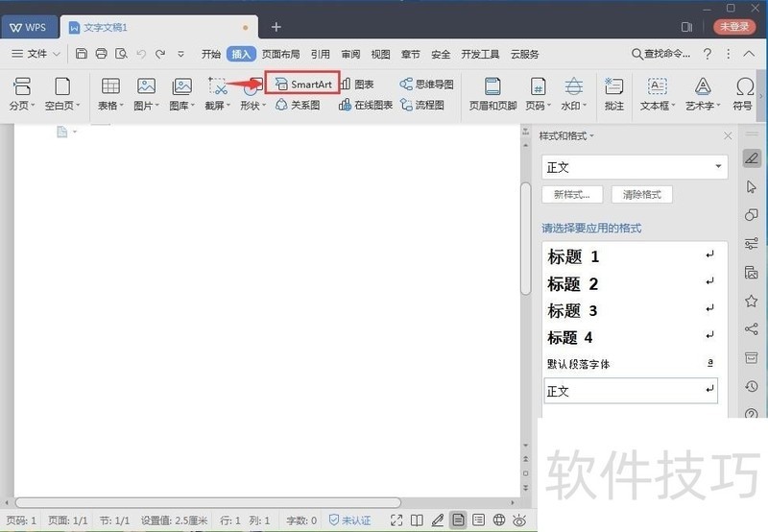This screenshot has height=532, width=768.
Task: Expand the 正文 style dropdown
Action: point(718,167)
